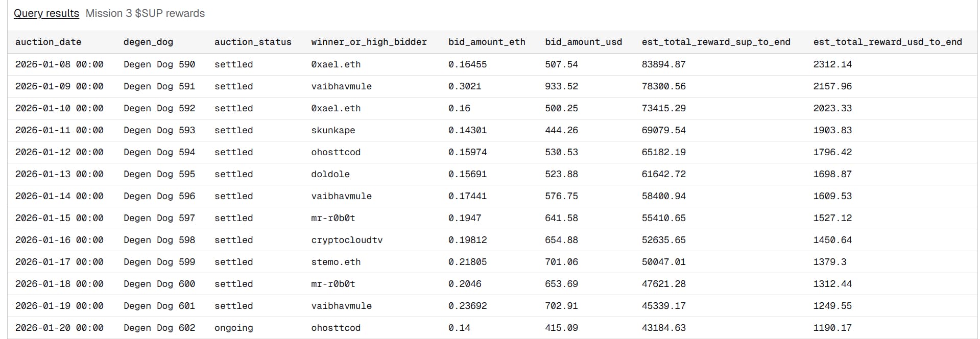
Task: Select the Degen Dog 590 cell
Action: tap(159, 64)
